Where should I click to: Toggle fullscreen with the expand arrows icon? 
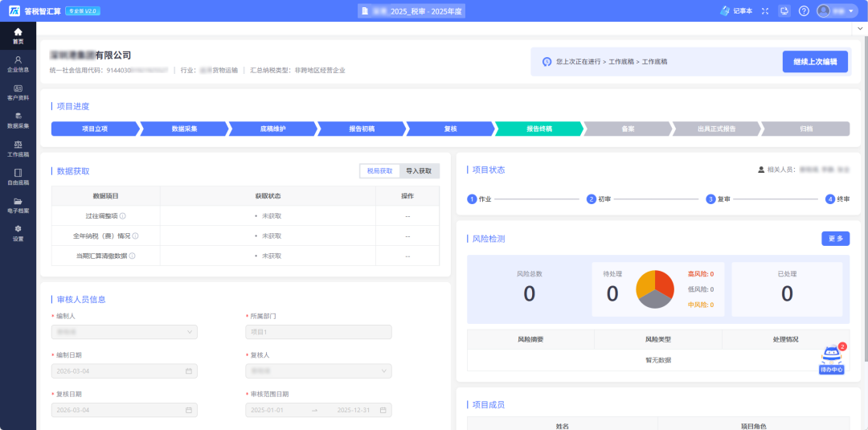(x=765, y=11)
